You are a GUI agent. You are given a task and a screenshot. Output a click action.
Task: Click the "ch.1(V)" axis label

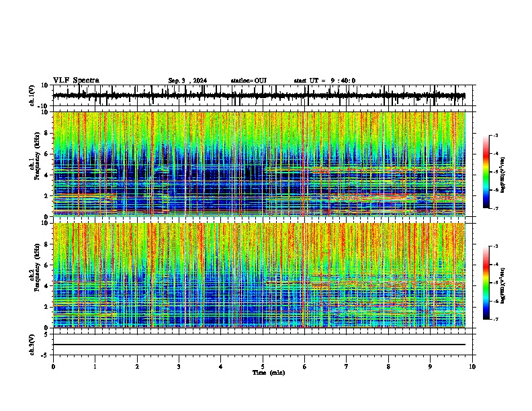click(32, 95)
